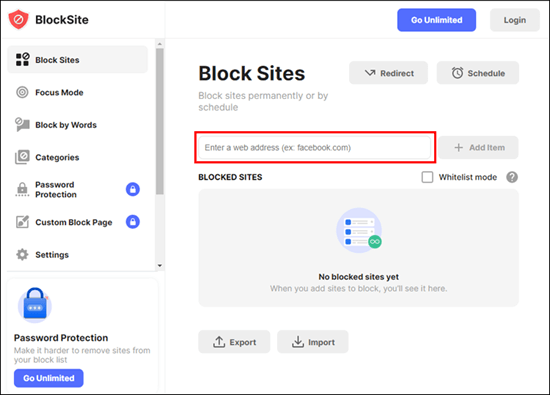The image size is (550, 395).
Task: Open Custom Block Page sidebar item
Action: 78,222
